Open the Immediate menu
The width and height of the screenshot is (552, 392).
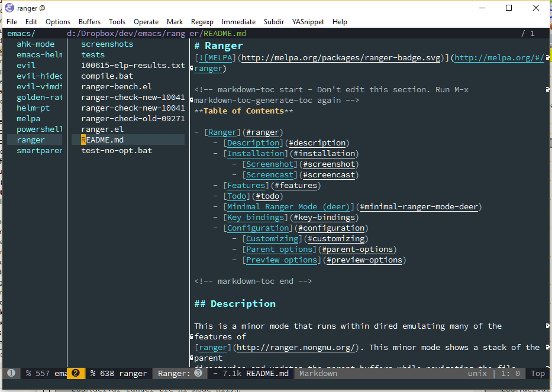pos(238,22)
